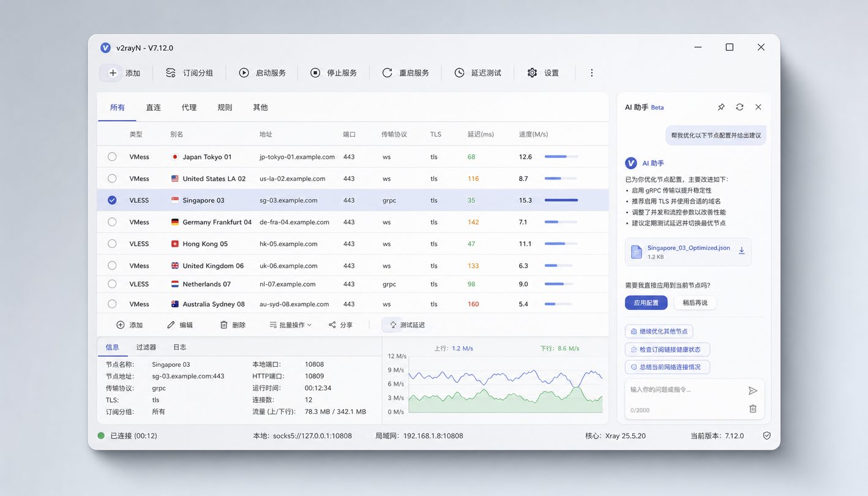
Task: Click Australia Sydney 08 speed bar
Action: tap(559, 304)
